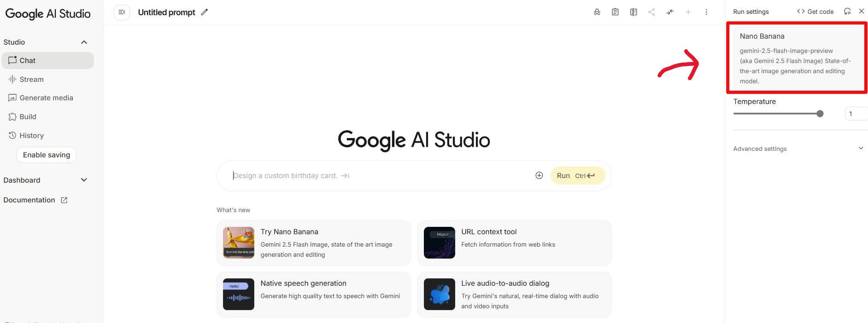Click the Advanced settings label

click(760, 149)
